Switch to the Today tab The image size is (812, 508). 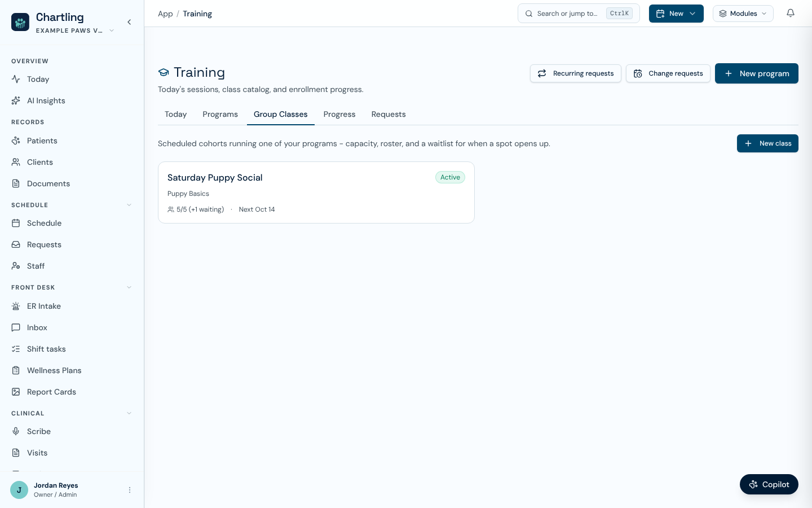(175, 114)
